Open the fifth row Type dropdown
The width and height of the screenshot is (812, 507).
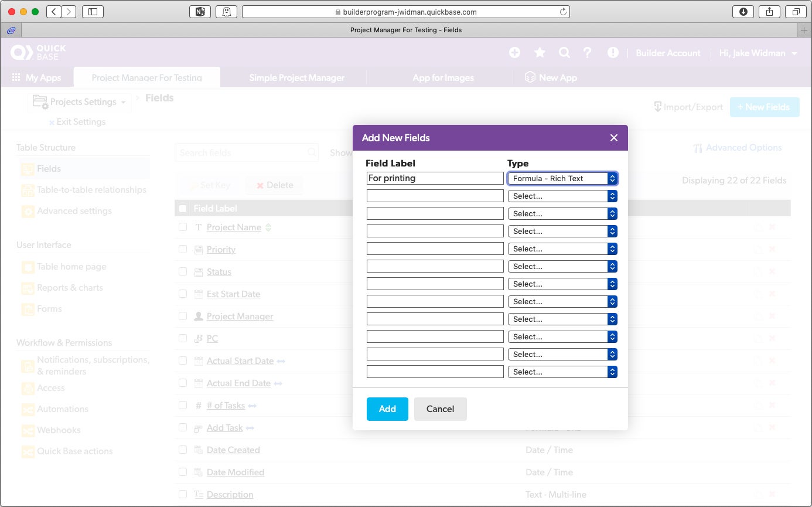(x=562, y=249)
